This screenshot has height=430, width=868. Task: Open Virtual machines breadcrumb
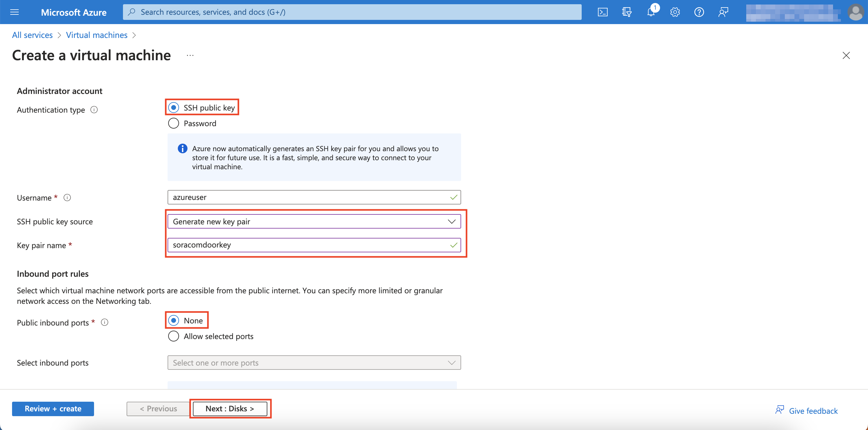pos(97,35)
